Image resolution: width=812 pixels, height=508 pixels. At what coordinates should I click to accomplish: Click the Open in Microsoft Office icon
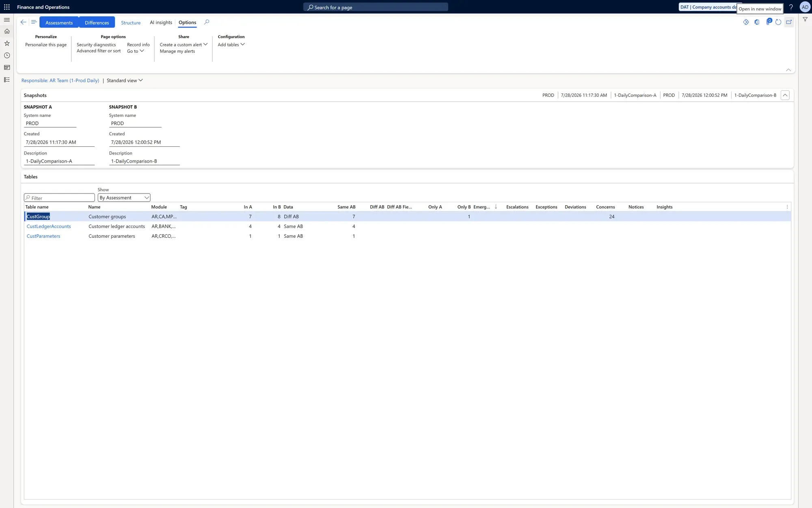[x=757, y=22]
